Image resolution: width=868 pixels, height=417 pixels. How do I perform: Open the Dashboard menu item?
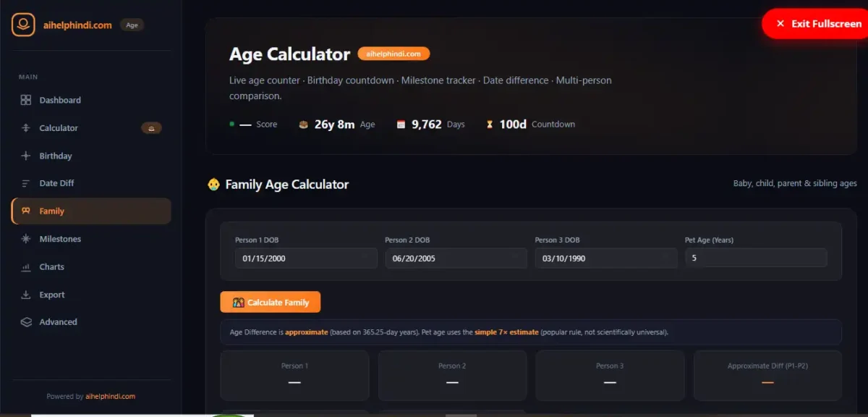click(91, 100)
